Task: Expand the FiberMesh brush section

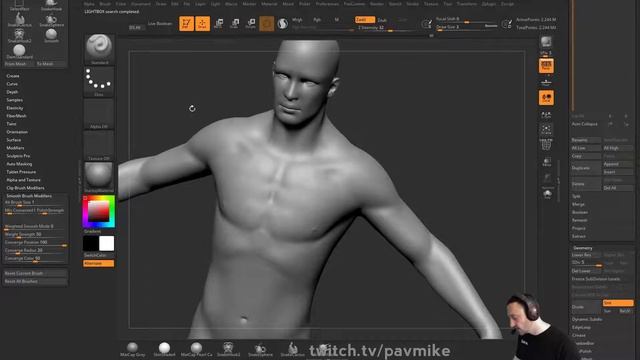Action: pos(16,116)
